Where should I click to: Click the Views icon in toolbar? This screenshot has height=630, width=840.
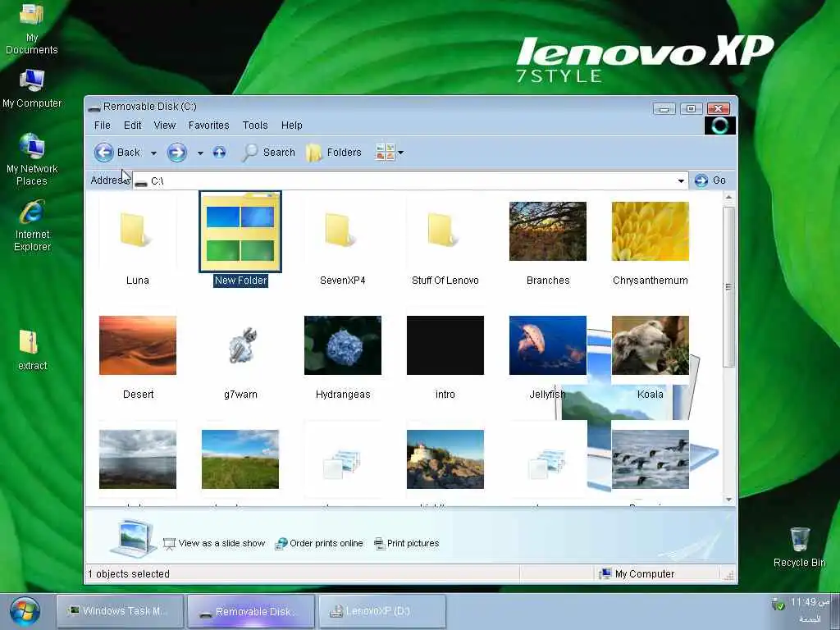click(386, 153)
